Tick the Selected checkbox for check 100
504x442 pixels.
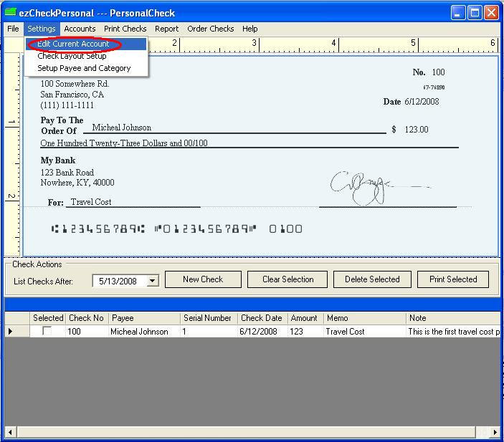[x=47, y=331]
